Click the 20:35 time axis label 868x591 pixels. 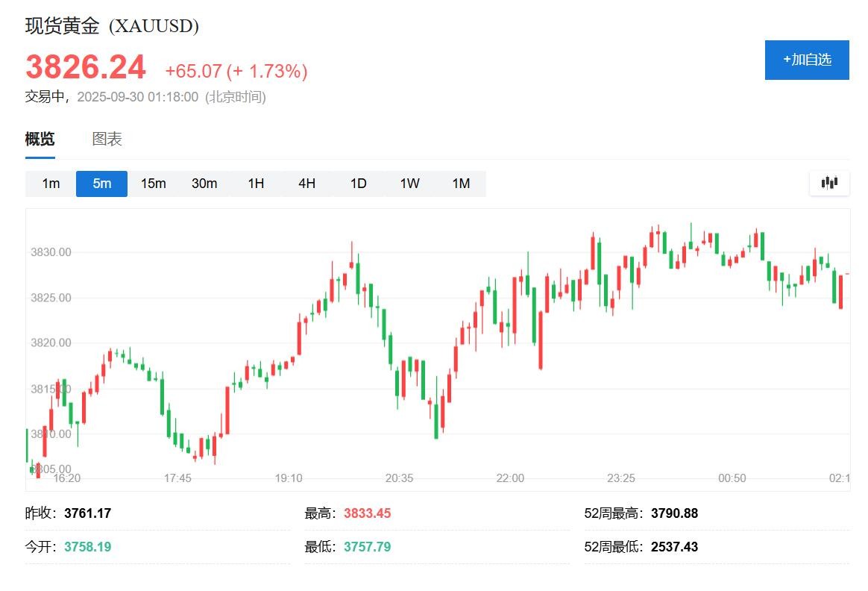coord(399,478)
